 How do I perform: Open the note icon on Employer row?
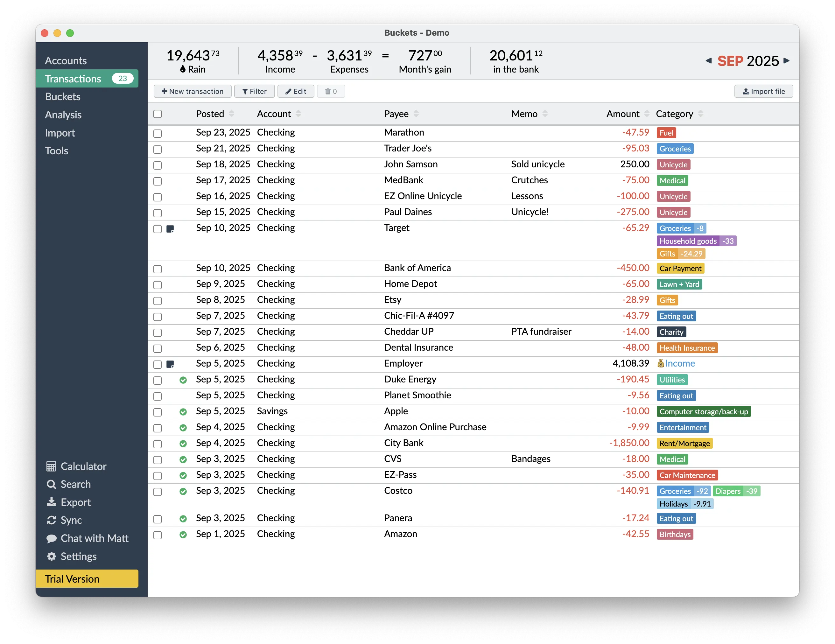pos(170,364)
